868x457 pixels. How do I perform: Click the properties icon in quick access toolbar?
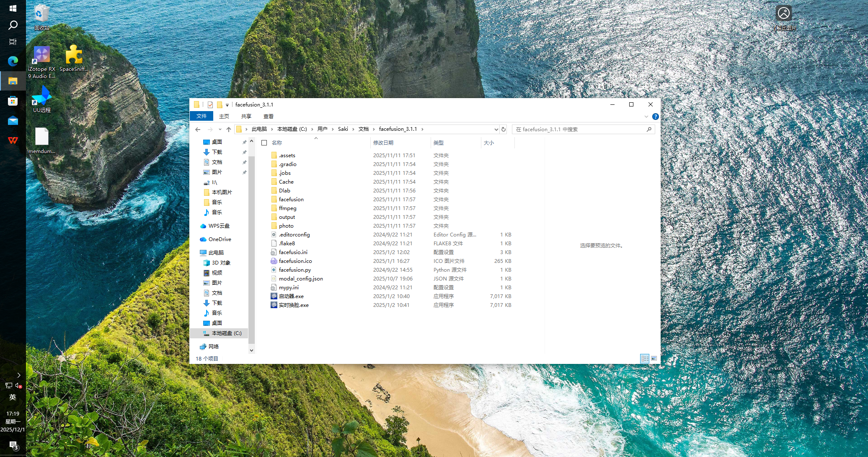click(210, 105)
